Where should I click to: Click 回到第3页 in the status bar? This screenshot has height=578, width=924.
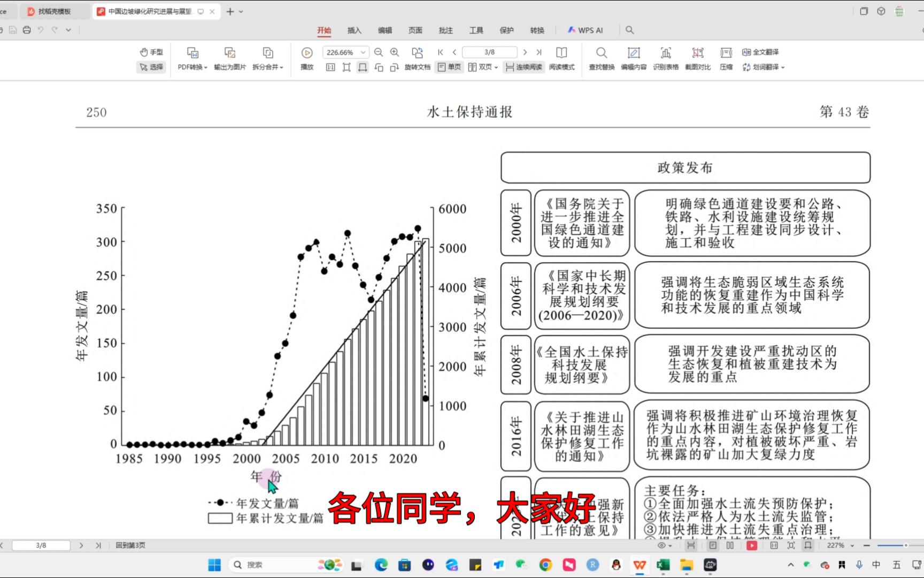pyautogui.click(x=130, y=545)
